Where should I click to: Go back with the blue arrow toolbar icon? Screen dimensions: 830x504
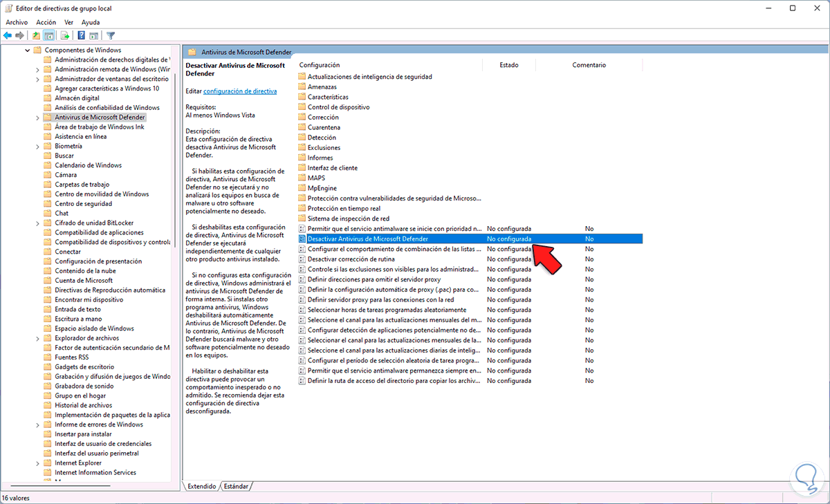[8, 35]
